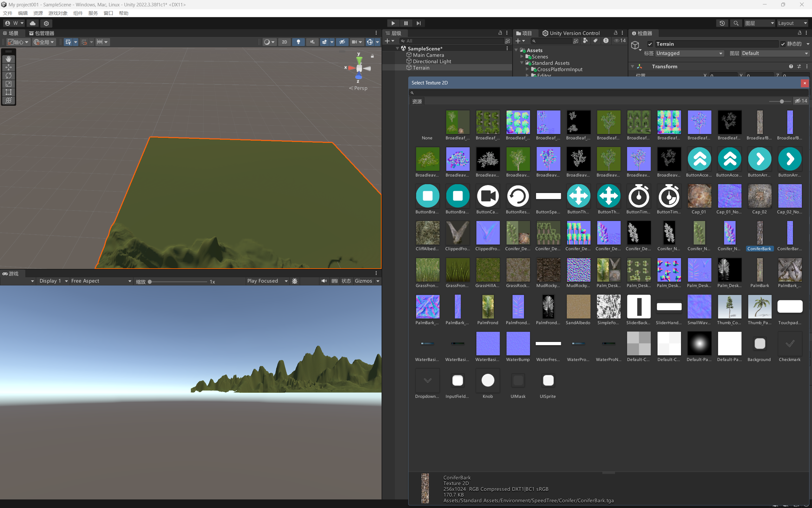This screenshot has width=812, height=508.
Task: Close the Select Texture 2D window
Action: point(804,83)
